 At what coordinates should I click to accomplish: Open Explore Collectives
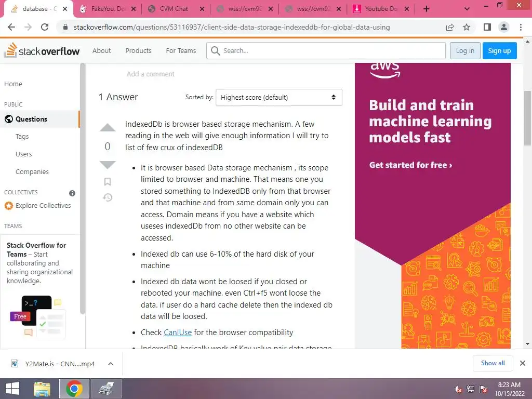point(43,206)
